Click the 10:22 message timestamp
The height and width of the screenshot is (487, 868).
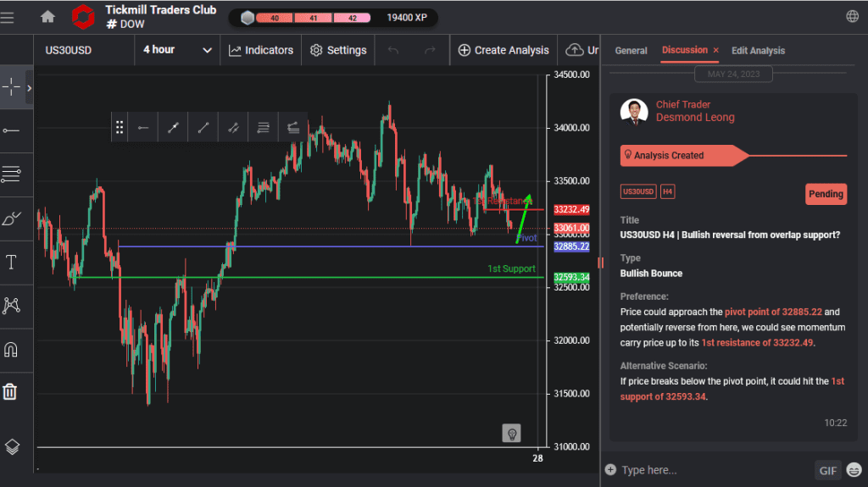point(835,423)
